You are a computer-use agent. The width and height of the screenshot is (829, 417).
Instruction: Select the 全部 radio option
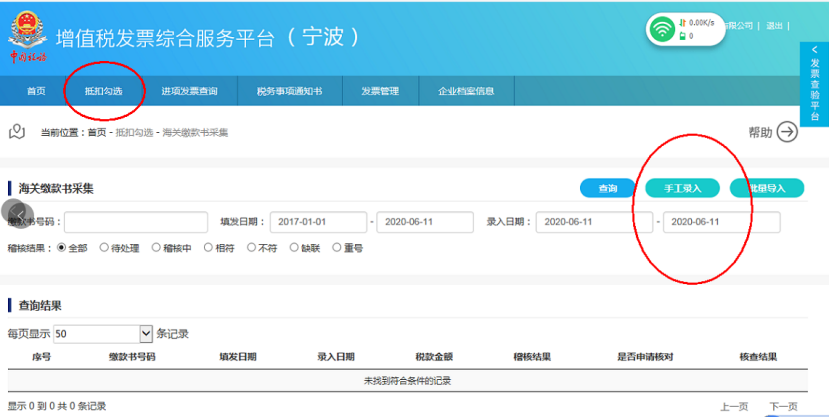click(x=62, y=247)
